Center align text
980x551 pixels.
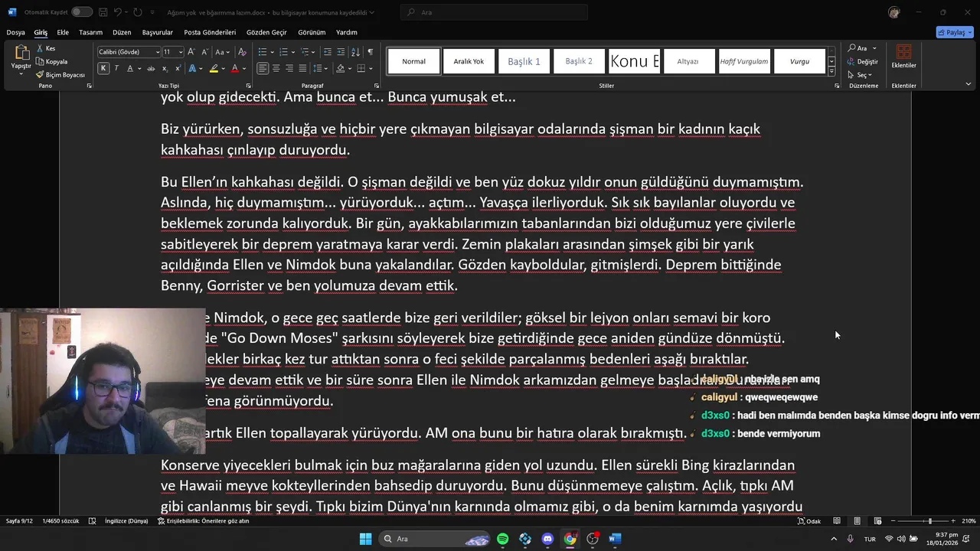pos(276,68)
